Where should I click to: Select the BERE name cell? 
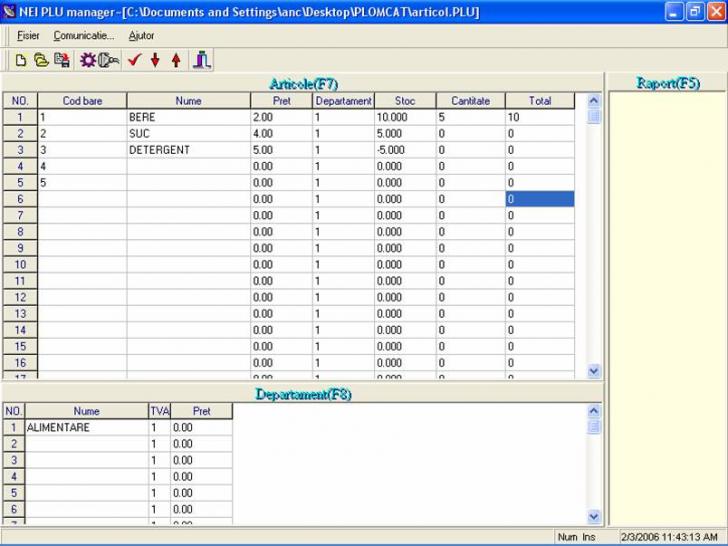pyautogui.click(x=187, y=117)
